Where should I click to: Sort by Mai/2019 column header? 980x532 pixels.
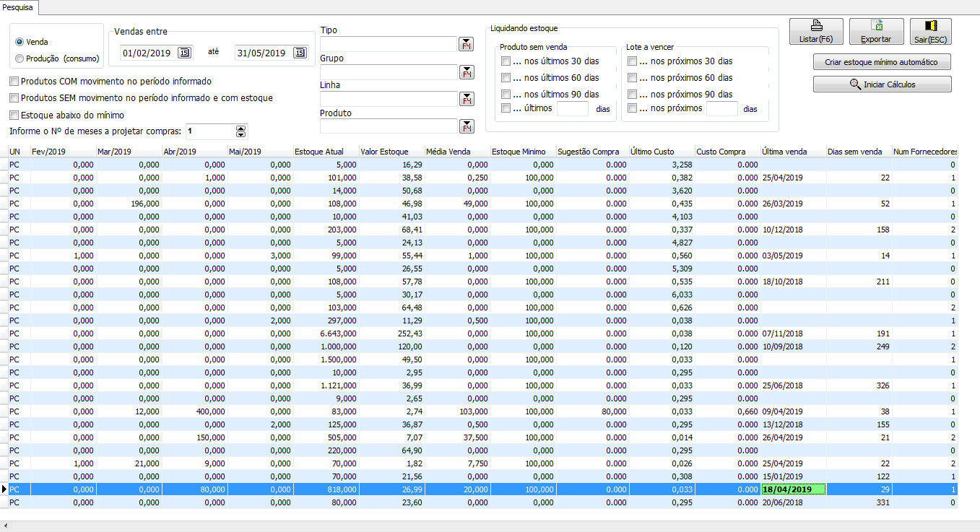coord(260,152)
